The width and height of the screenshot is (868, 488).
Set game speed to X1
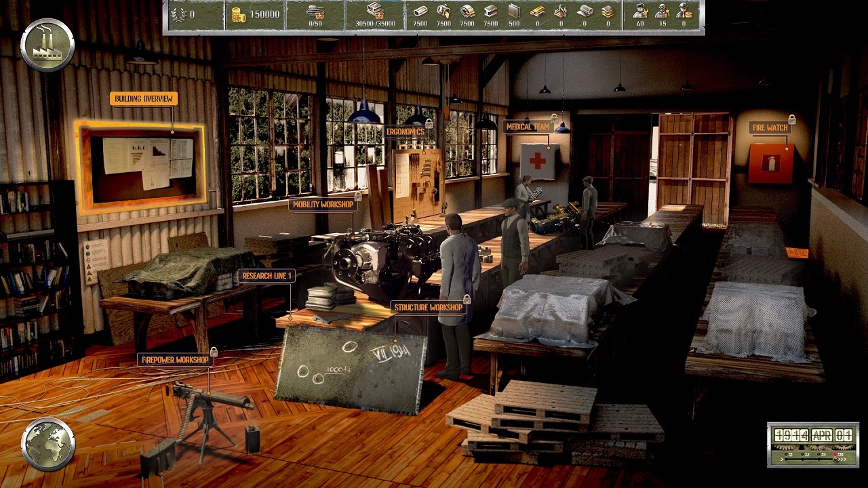coord(788,454)
